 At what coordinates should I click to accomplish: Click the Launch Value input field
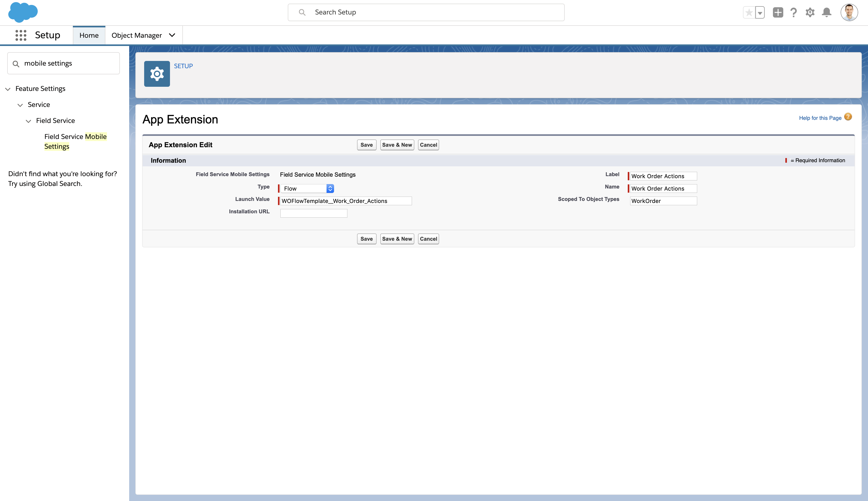point(346,201)
